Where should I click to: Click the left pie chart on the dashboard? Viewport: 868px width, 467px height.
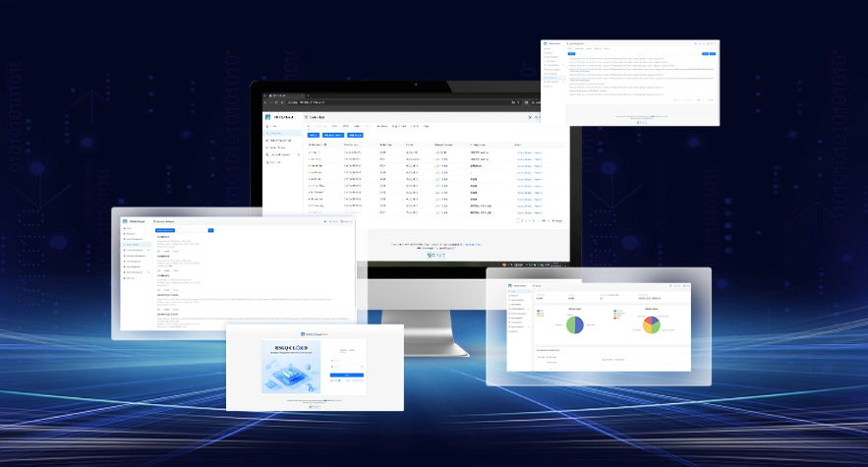[x=576, y=324]
